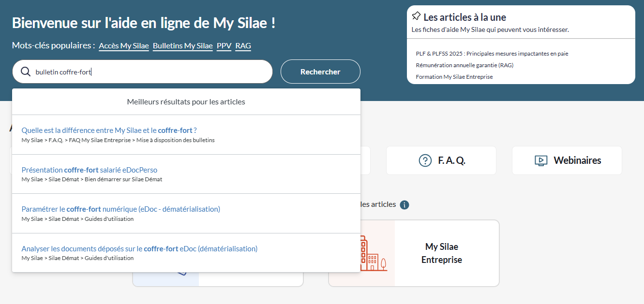The width and height of the screenshot is (644, 304).
Task: Open the My Silae Entreprise card
Action: pyautogui.click(x=414, y=253)
